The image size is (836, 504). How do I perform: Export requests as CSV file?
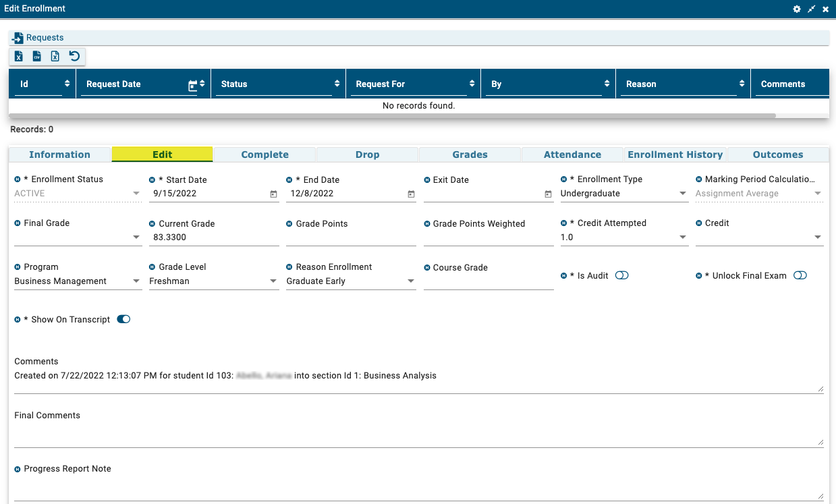click(37, 57)
